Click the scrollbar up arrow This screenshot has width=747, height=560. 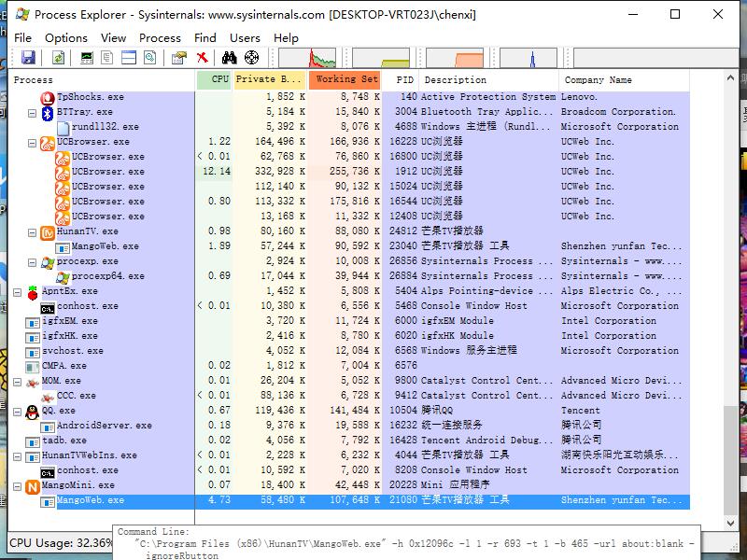click(730, 78)
